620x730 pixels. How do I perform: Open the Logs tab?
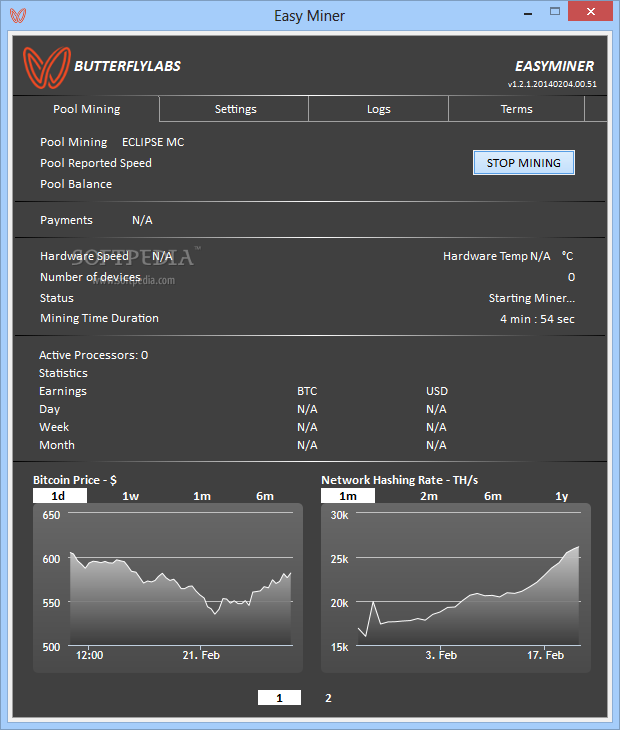click(378, 109)
